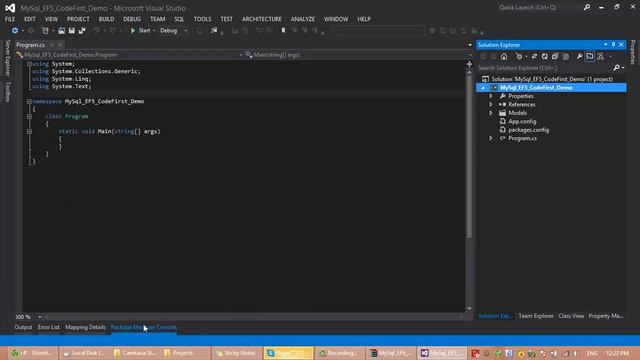Open Solution Explorer window position dropdown
Image resolution: width=640 pixels, height=360 pixels.
(x=606, y=45)
